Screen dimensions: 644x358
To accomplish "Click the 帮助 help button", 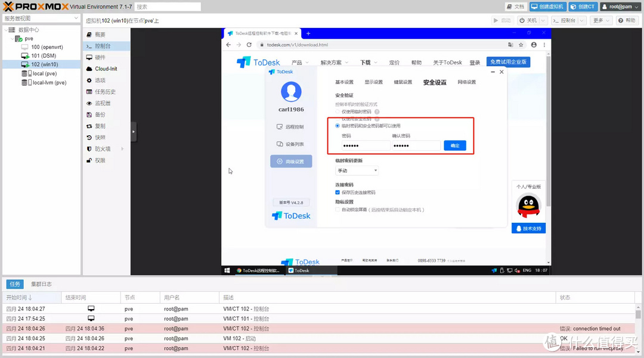I will pos(627,20).
